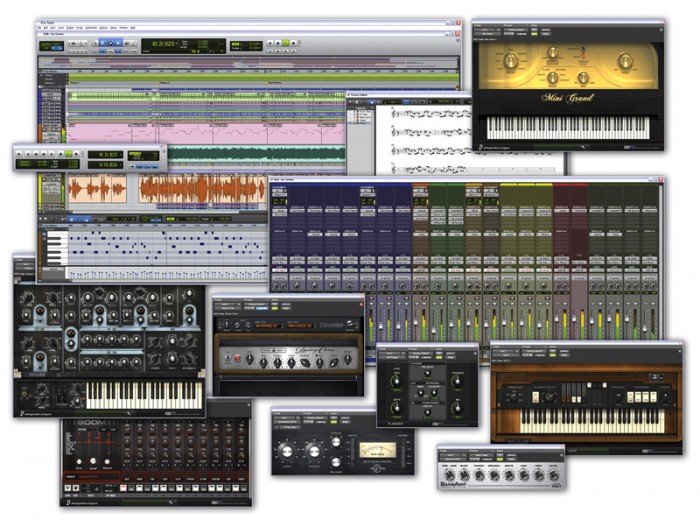
Task: Click Play in the floating Transport window
Action: 68,154
